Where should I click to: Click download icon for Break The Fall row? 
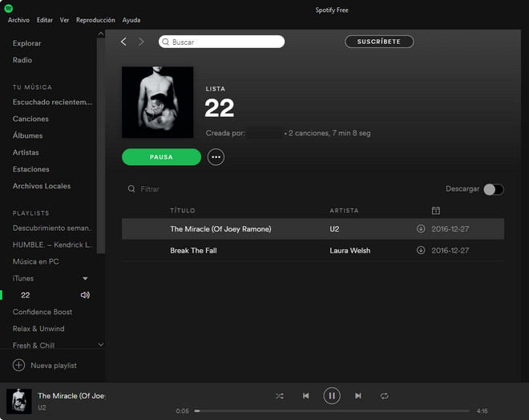[x=421, y=250]
